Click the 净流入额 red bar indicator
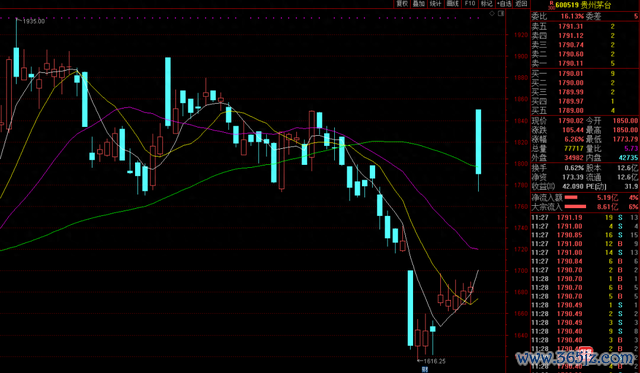This screenshot has height=373, width=640. 571,197
